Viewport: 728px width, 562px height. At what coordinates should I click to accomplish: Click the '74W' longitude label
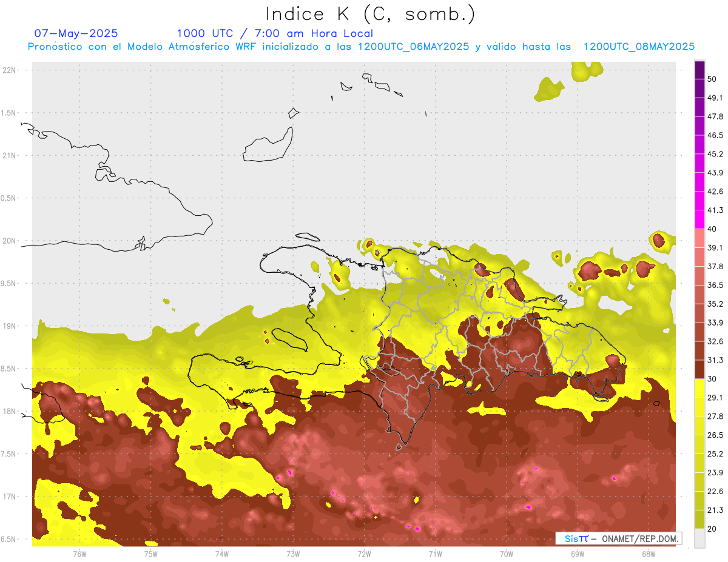click(x=222, y=554)
